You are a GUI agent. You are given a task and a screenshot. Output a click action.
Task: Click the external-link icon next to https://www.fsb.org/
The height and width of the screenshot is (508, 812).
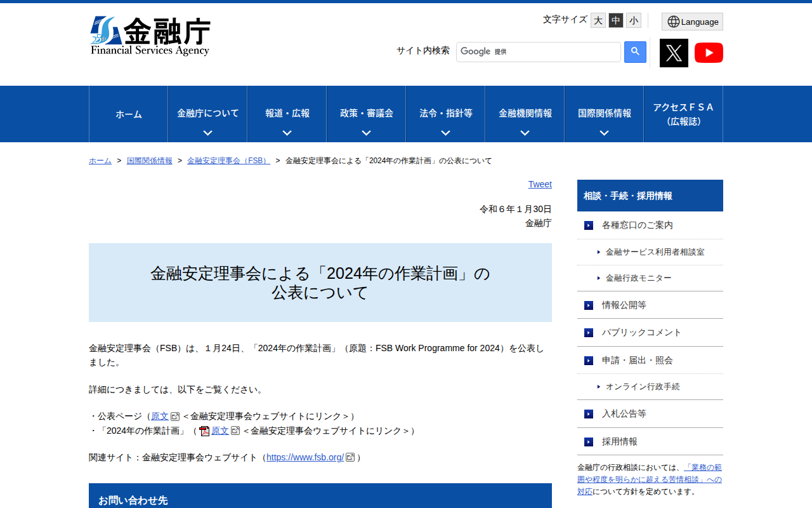tap(351, 457)
